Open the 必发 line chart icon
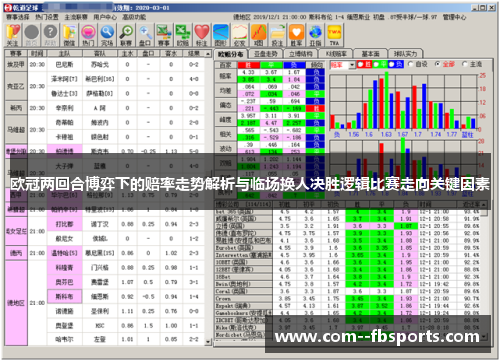The width and height of the screenshot is (500, 362). coord(239,35)
